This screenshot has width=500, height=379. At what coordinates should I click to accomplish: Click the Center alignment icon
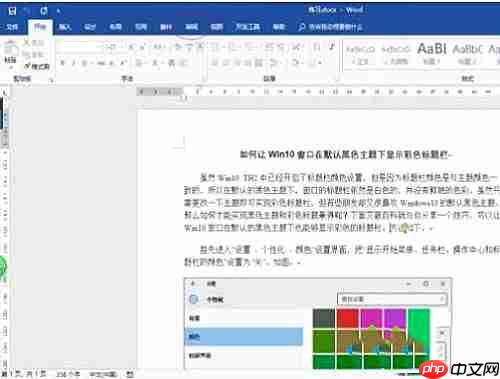tap(225, 63)
